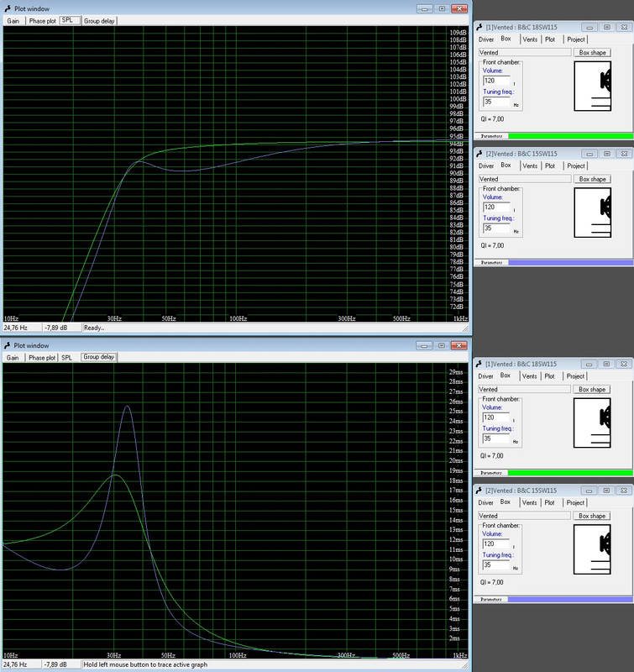Click the Volume field of the 15SW115 window beside the SPL plot
634x672 pixels.
(x=496, y=207)
